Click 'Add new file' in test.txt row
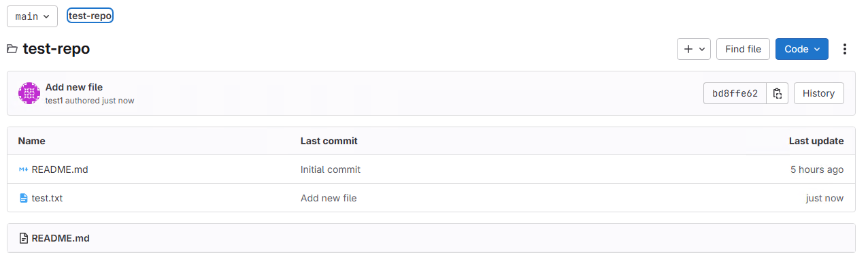The image size is (868, 264). pos(329,198)
